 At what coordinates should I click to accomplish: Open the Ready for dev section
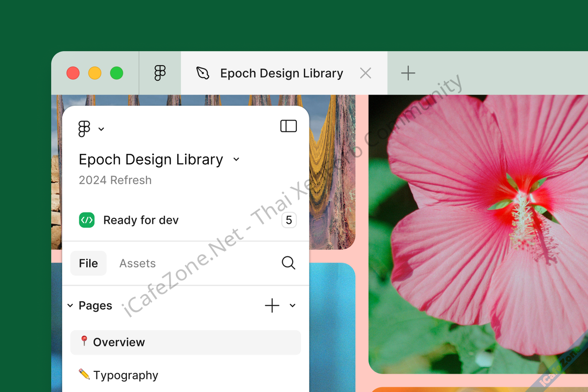click(x=186, y=220)
